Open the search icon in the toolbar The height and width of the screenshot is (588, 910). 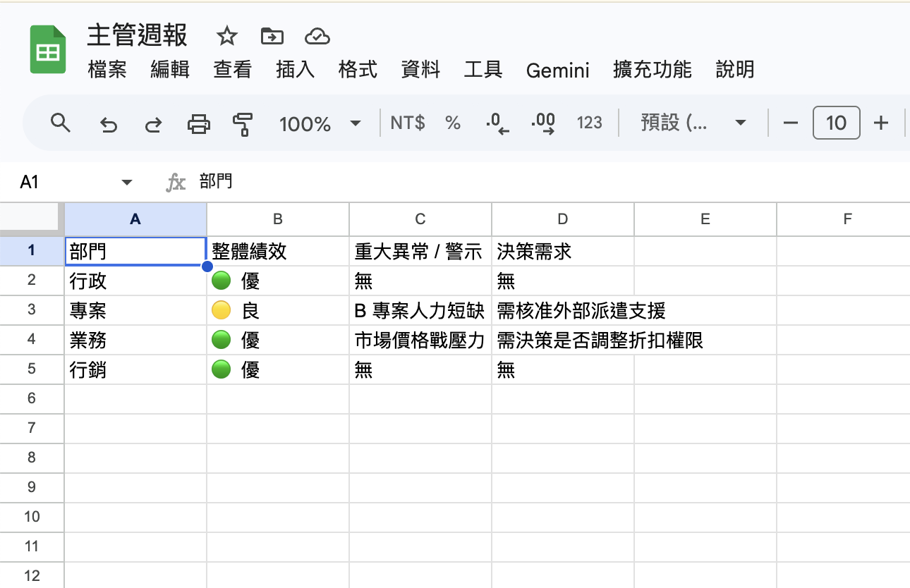(x=61, y=123)
